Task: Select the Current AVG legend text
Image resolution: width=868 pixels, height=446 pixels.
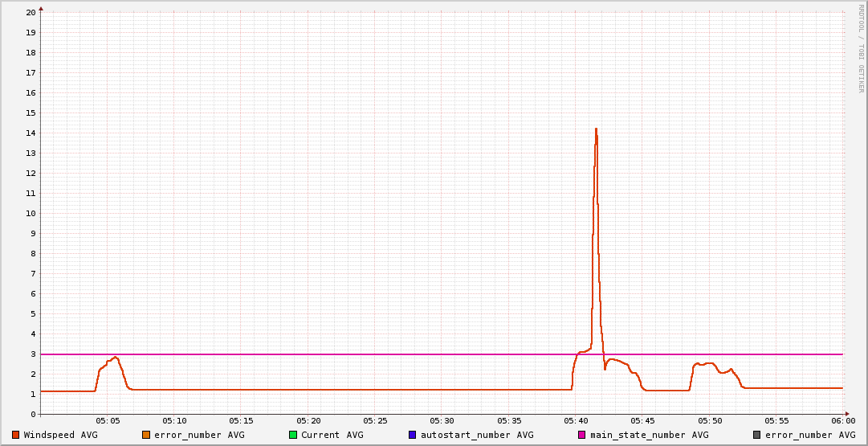Action: [332, 435]
